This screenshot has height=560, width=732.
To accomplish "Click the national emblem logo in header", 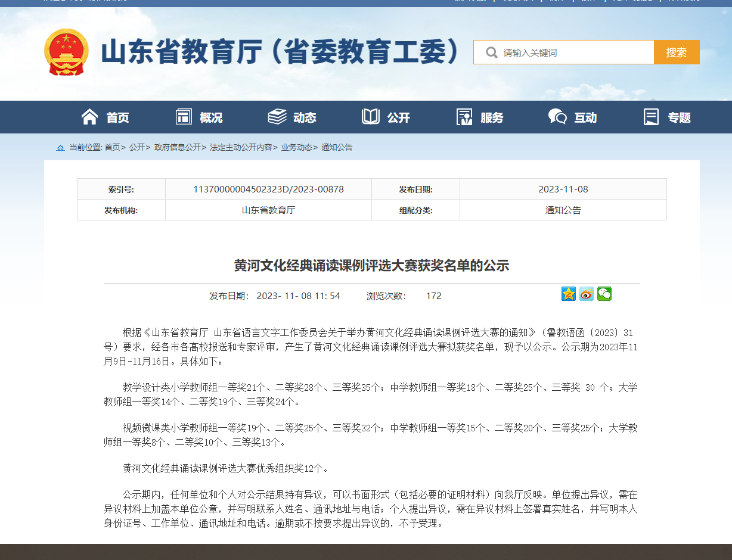I will point(66,52).
